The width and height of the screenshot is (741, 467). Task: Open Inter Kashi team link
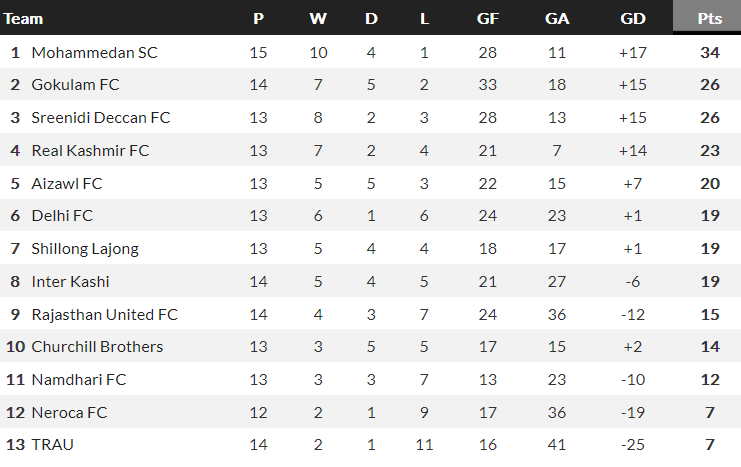[70, 282]
